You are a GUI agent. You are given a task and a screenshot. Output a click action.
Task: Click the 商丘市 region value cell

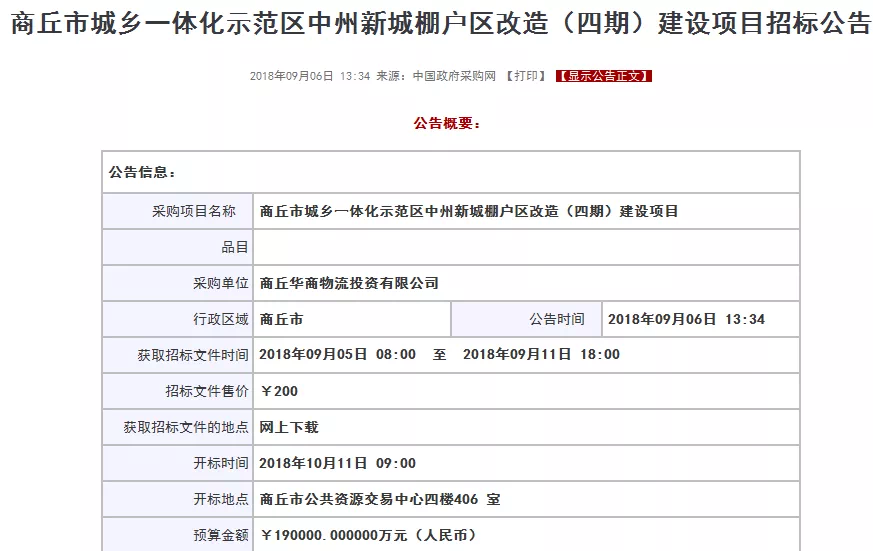352,319
